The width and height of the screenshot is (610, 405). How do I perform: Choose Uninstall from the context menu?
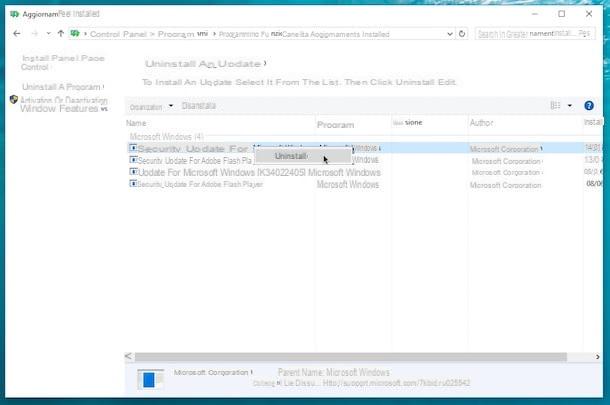[x=303, y=156]
